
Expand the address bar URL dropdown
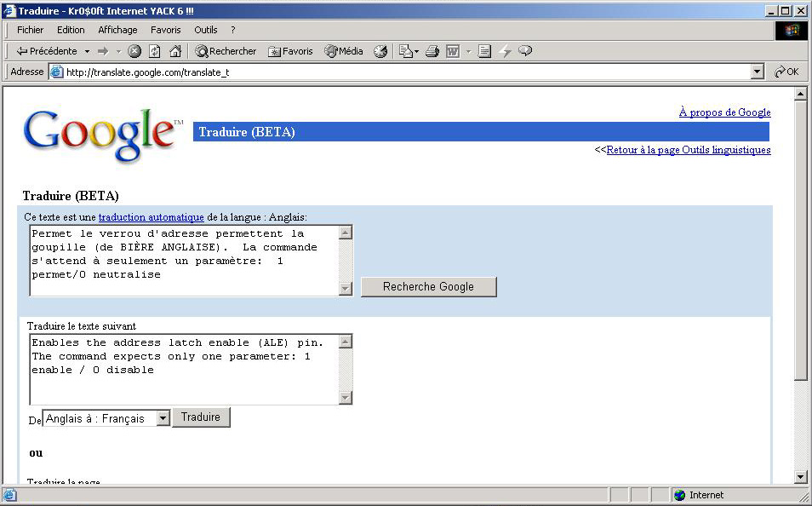pos(758,72)
